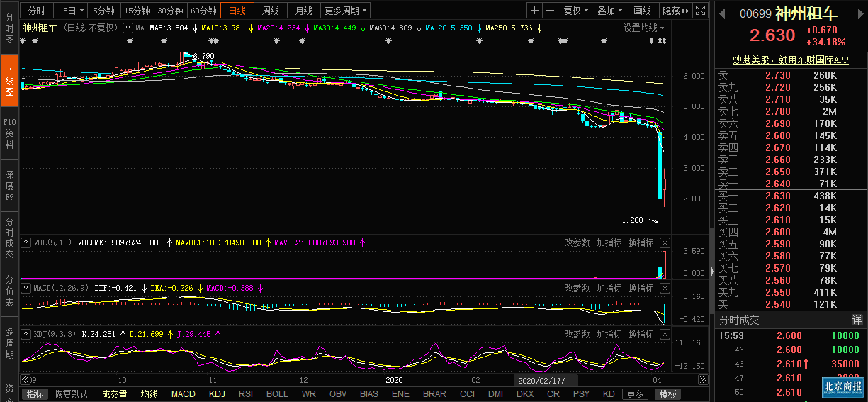Click 恢复默认 in the bottom bar
Image resolution: width=868 pixels, height=402 pixels.
[x=71, y=394]
